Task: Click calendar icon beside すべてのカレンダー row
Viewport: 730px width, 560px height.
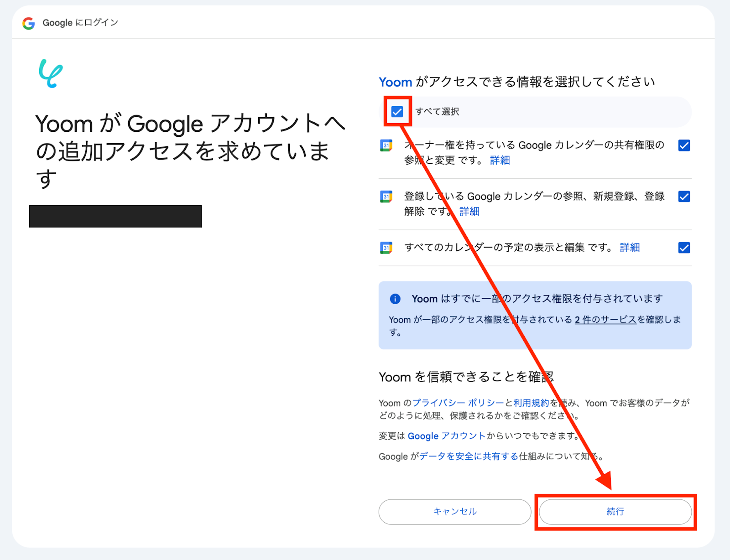Action: pyautogui.click(x=386, y=248)
